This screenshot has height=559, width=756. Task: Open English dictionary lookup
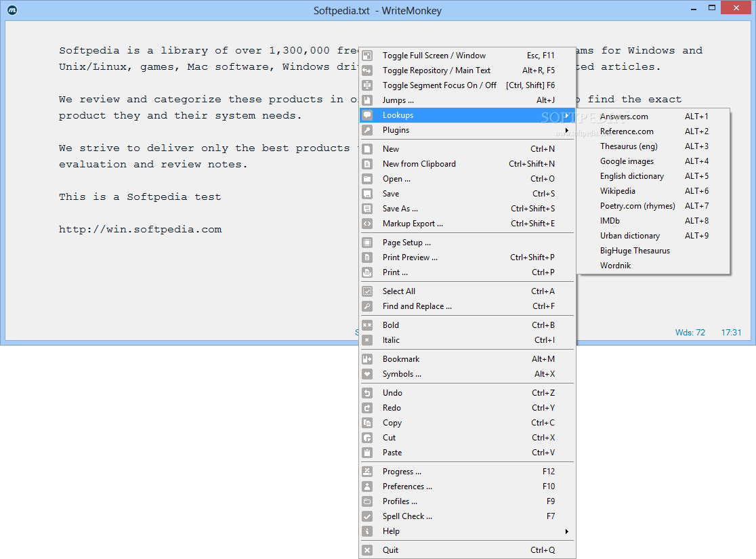click(653, 177)
